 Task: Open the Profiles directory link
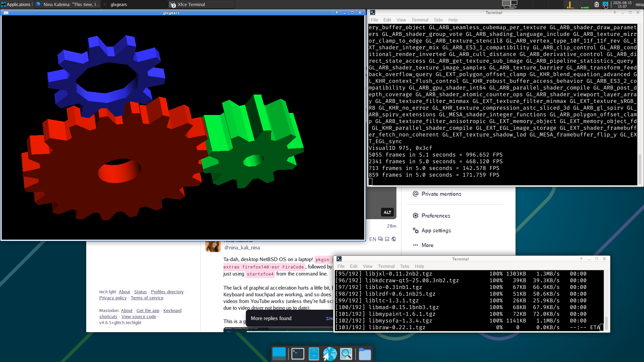(167, 292)
